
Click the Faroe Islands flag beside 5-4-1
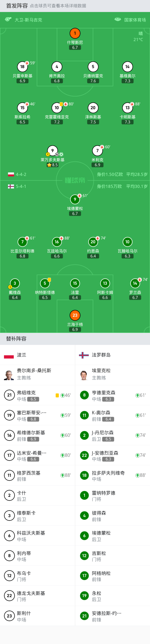pos(11,186)
